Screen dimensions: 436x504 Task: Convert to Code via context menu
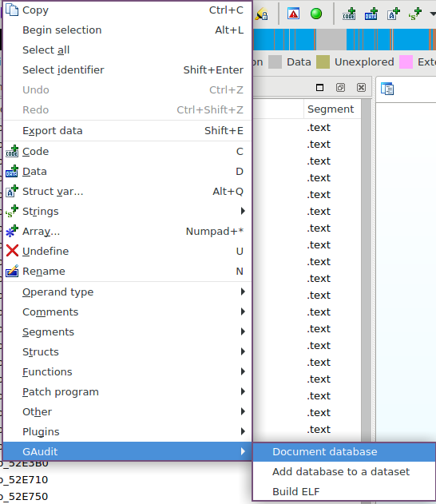[x=127, y=152]
